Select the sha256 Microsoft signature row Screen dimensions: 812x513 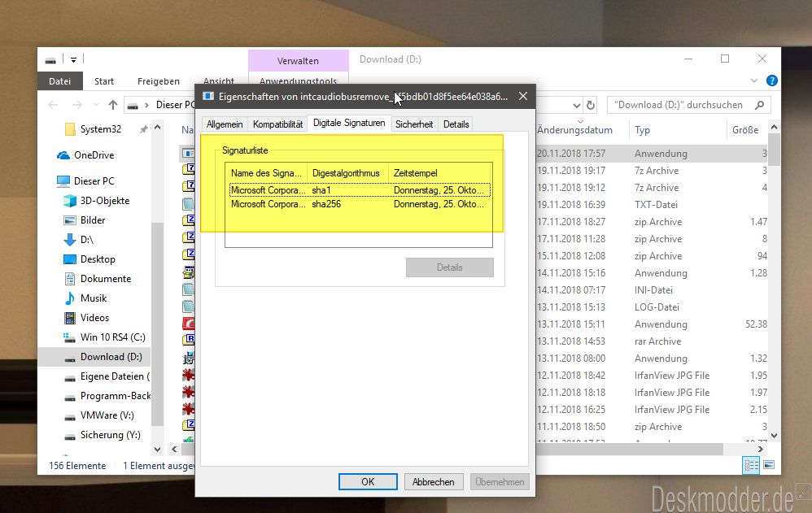(x=360, y=205)
